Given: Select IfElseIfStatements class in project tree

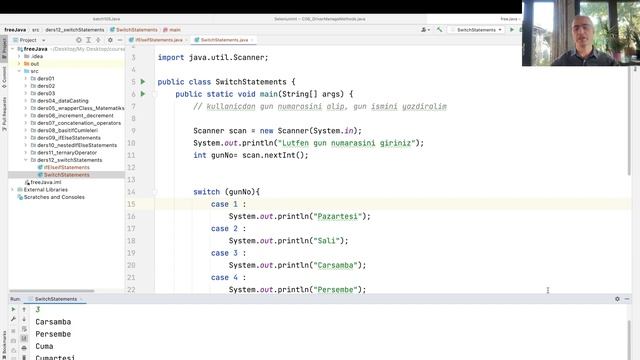Looking at the screenshot, I should click(67, 167).
